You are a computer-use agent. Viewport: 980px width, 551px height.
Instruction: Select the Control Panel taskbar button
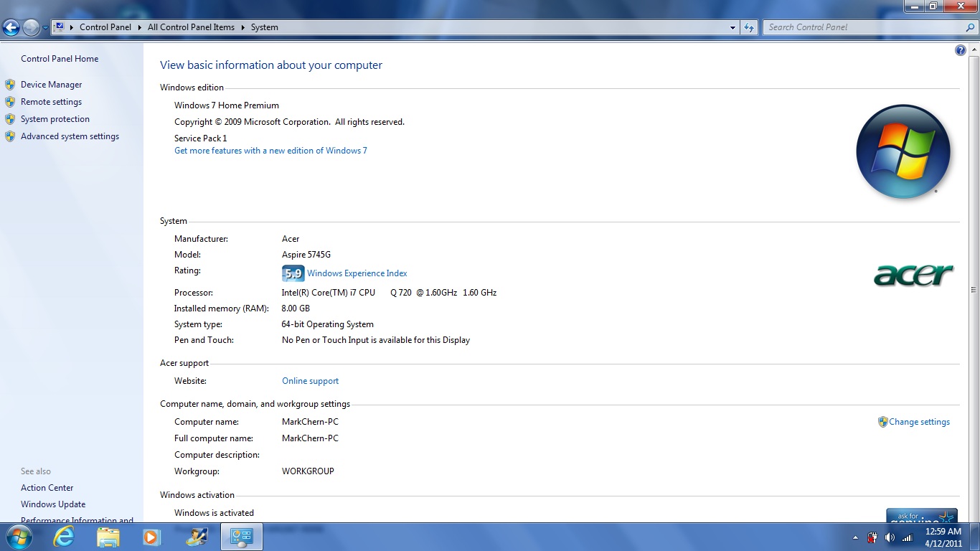(242, 537)
